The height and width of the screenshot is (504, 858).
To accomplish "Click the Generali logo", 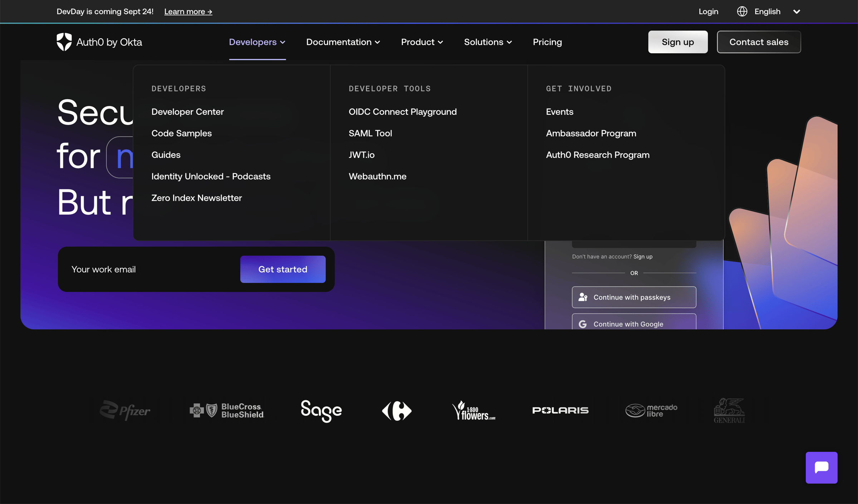I will click(x=729, y=410).
